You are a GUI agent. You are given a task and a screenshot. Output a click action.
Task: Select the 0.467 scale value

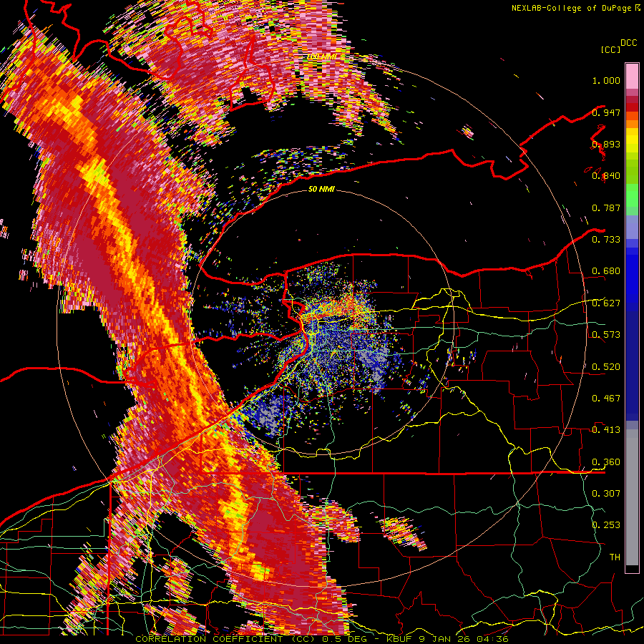[606, 399]
